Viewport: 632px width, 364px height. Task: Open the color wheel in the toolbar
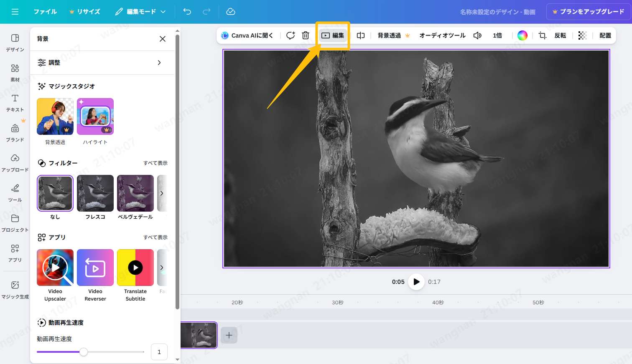tap(522, 35)
